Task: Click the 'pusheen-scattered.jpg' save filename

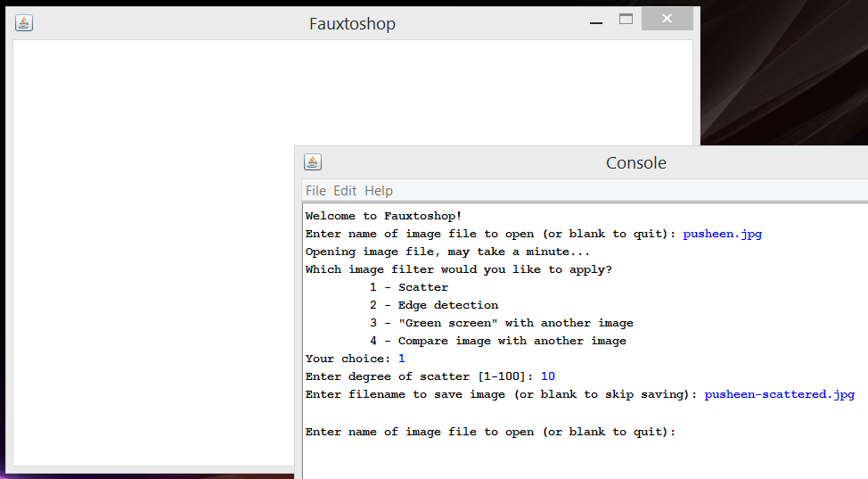Action: pyautogui.click(x=780, y=394)
